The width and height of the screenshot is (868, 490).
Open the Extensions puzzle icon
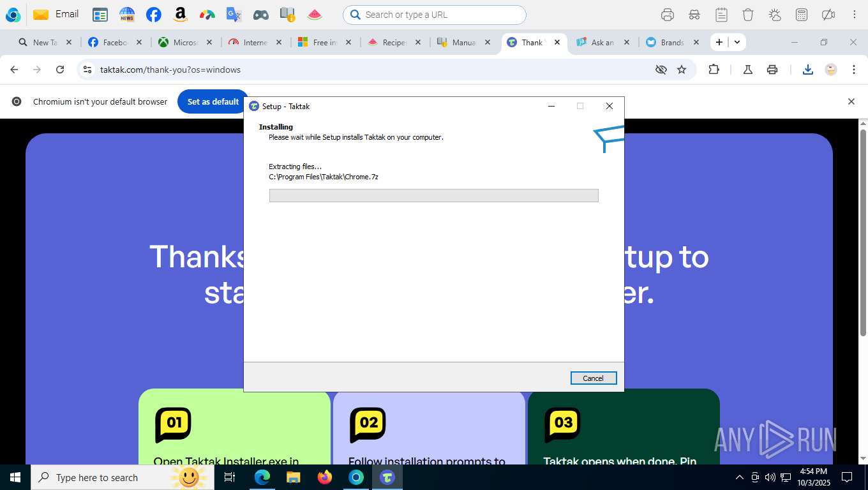[714, 70]
